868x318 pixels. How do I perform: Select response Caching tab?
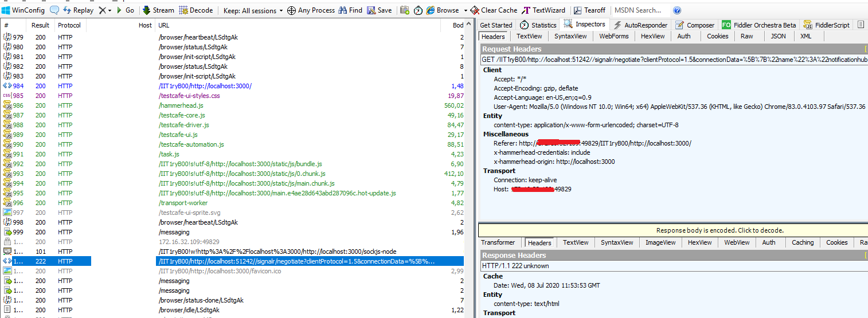pyautogui.click(x=803, y=242)
